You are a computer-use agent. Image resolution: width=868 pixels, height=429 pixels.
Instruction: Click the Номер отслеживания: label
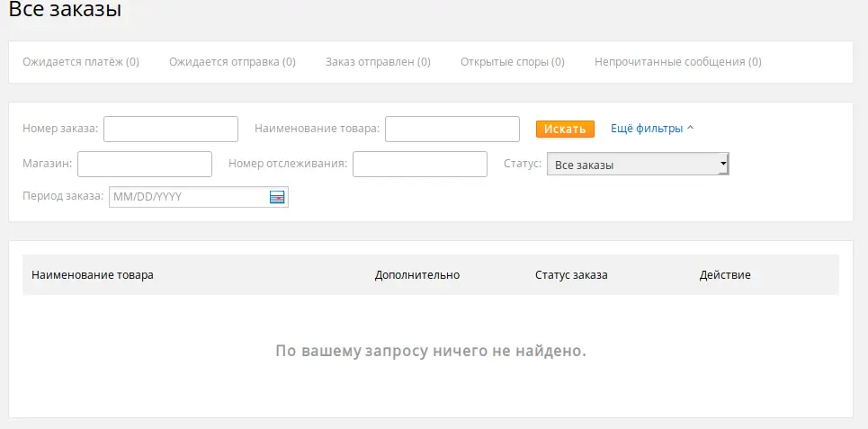point(288,164)
